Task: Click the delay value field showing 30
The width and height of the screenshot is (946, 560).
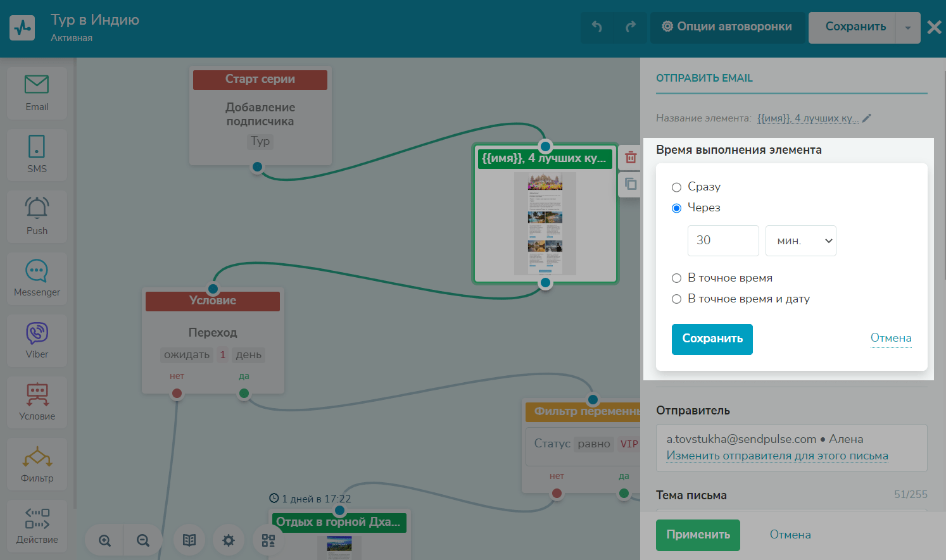Action: click(x=722, y=241)
